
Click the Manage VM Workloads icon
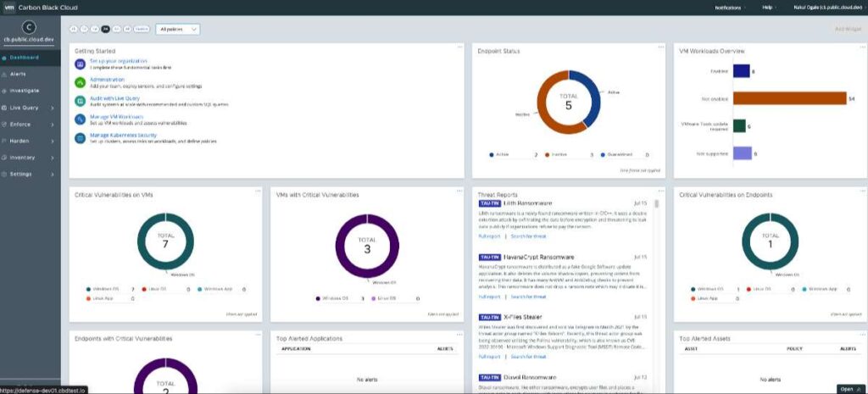tap(81, 119)
